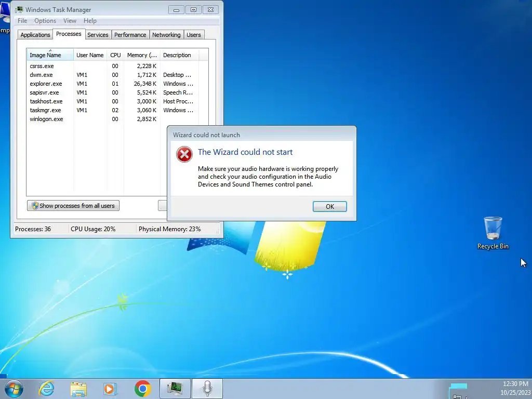The height and width of the screenshot is (399, 532).
Task: Switch to Task Manager taskbar button
Action: (175, 389)
